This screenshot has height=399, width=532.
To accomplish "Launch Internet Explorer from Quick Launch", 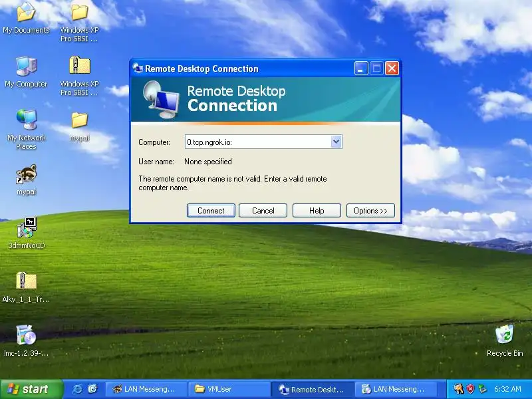I will (77, 389).
